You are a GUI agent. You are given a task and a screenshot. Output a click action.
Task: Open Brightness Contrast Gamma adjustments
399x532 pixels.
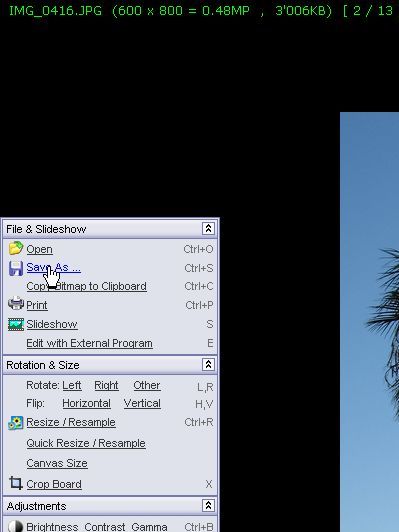(97, 527)
